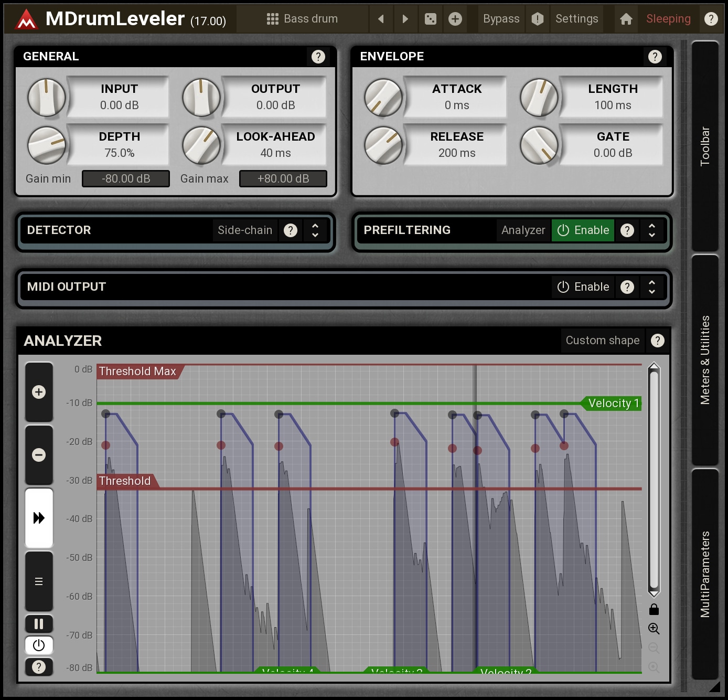Open the analyzer menu with three lines
This screenshot has height=700, width=728.
click(39, 581)
